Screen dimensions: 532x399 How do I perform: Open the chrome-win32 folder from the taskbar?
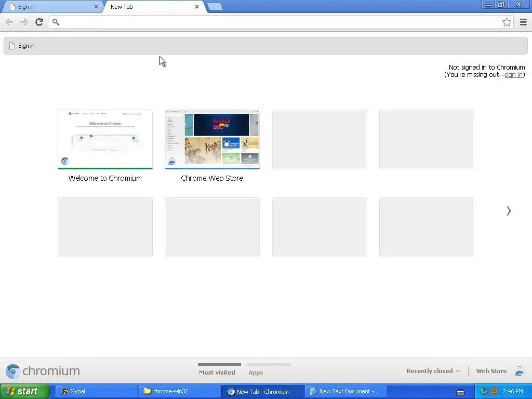[179, 391]
